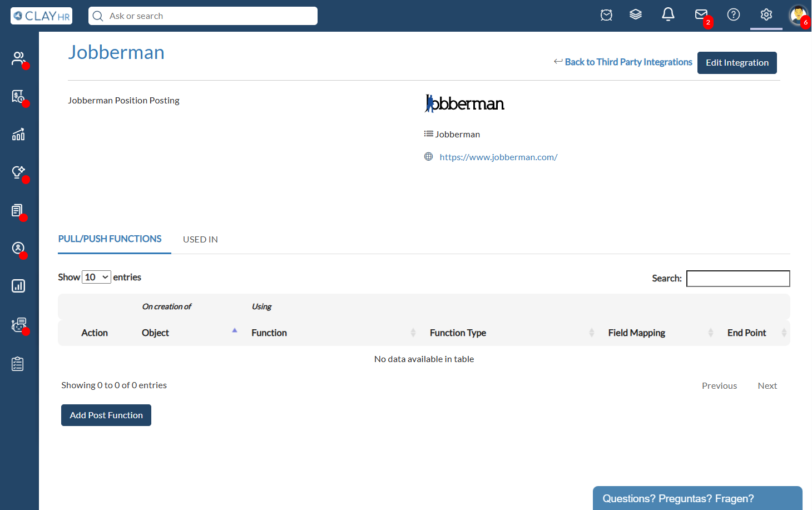The image size is (812, 510).
Task: Focus the table Search input field
Action: click(x=738, y=279)
